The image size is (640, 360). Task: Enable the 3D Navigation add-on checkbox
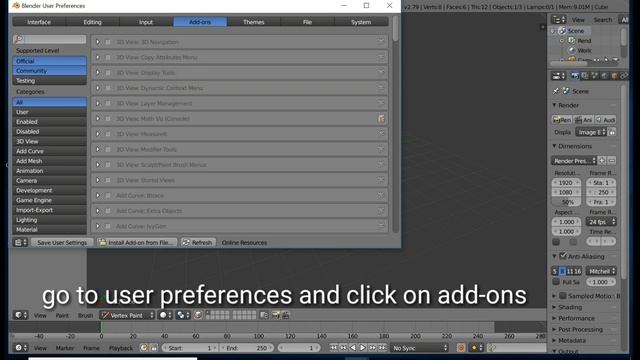tap(108, 42)
